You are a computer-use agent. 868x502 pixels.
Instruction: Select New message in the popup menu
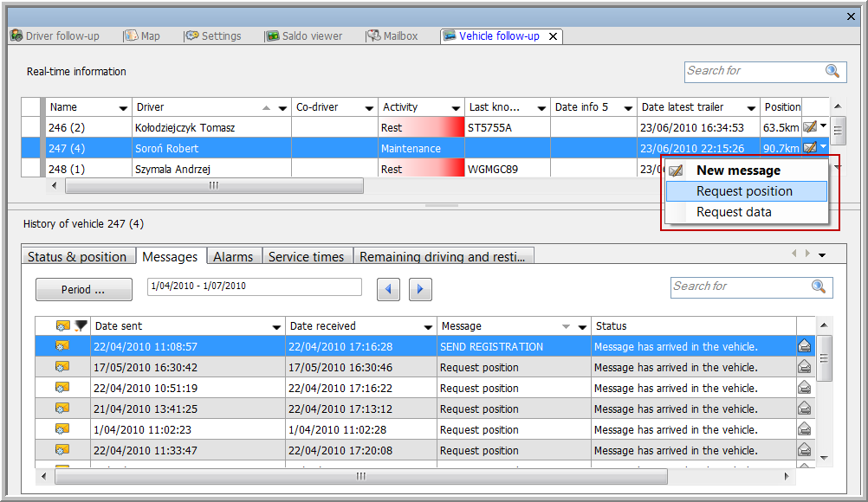pyautogui.click(x=738, y=171)
